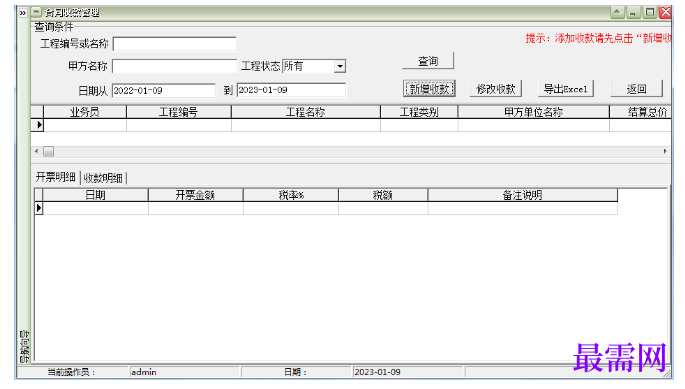The width and height of the screenshot is (685, 389).
Task: Click the 导出Excel button
Action: [x=565, y=89]
